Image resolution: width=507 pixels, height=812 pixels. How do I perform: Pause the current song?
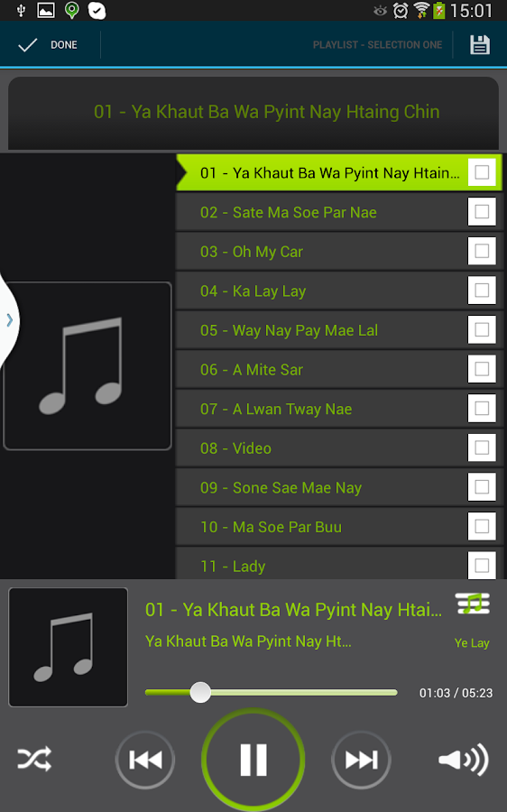click(253, 760)
